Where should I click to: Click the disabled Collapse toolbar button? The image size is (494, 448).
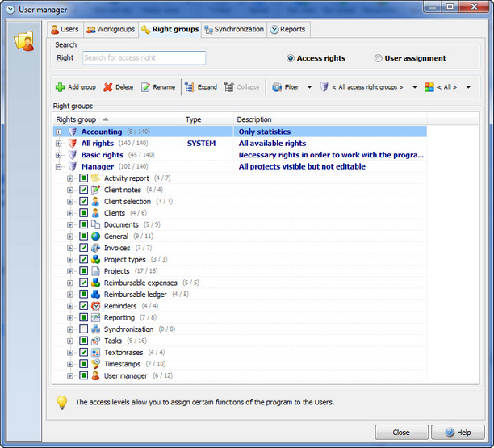[242, 87]
